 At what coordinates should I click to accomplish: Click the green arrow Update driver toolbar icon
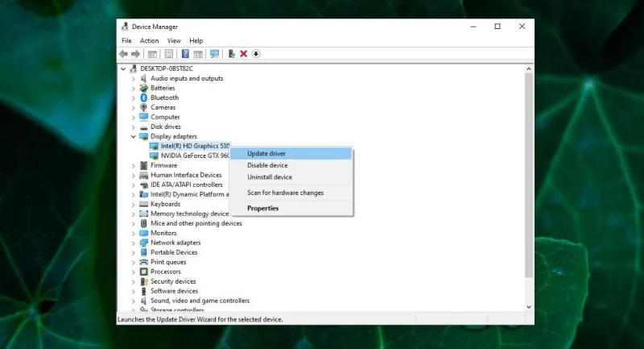point(231,54)
